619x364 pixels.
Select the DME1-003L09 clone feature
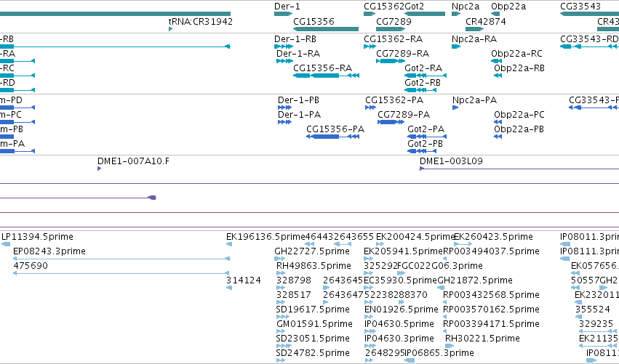click(519, 169)
